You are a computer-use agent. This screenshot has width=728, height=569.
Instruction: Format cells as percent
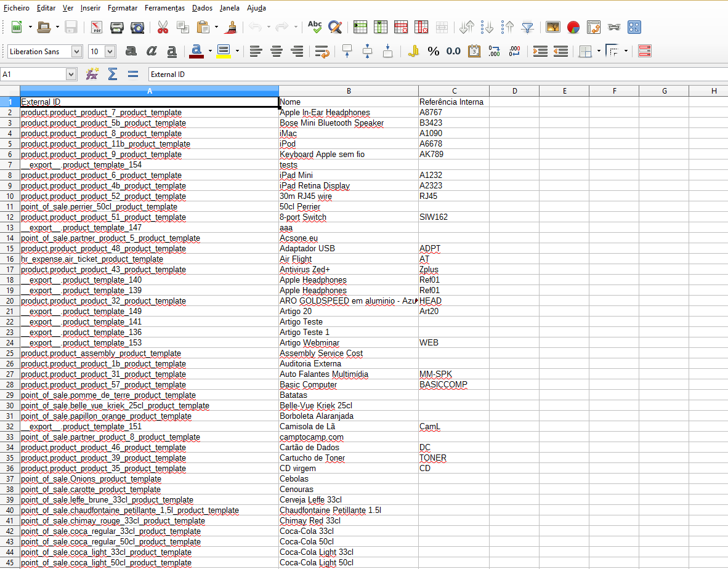434,51
